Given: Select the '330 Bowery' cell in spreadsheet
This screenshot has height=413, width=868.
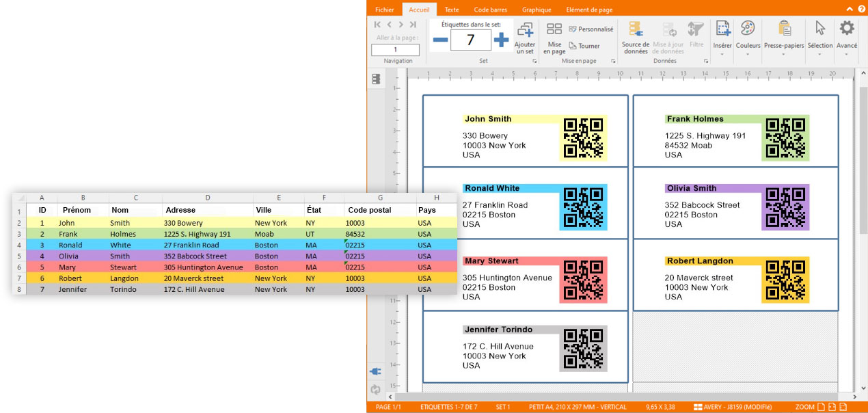Looking at the screenshot, I should click(x=206, y=222).
